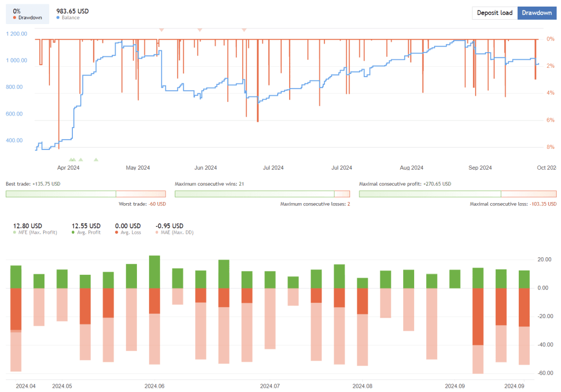The height and width of the screenshot is (392, 561).
Task: Click the blue Balance legend dot
Action: [x=58, y=17]
